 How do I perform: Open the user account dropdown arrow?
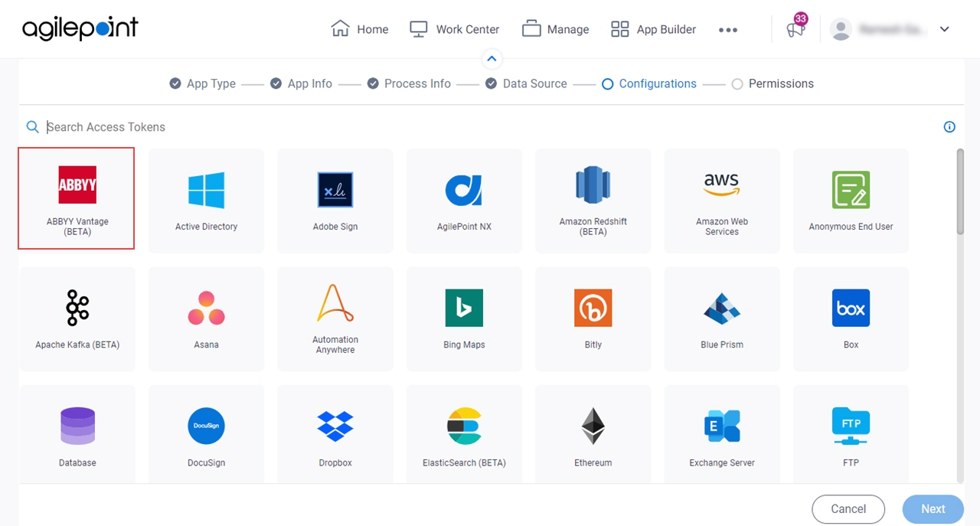point(945,29)
